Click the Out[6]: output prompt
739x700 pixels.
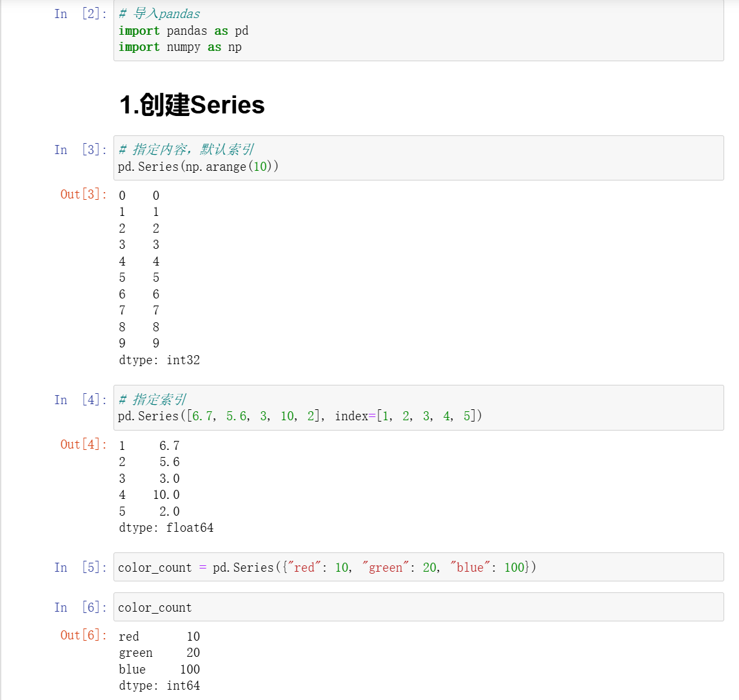pos(83,635)
